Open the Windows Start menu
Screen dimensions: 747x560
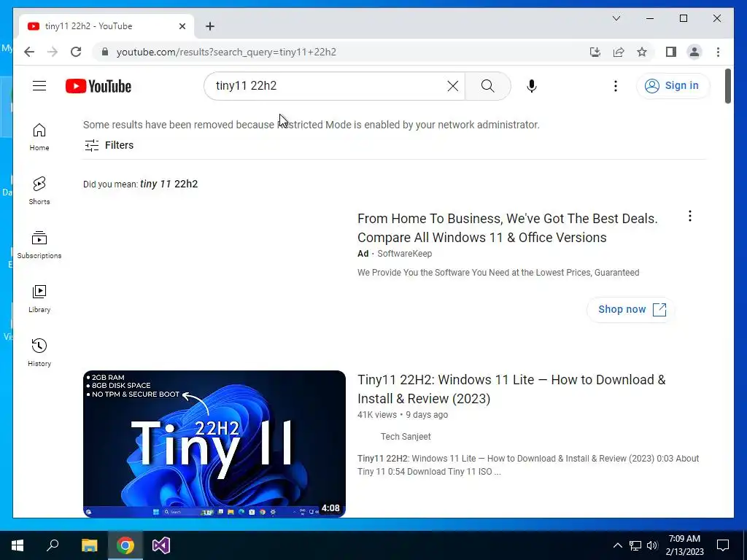[18, 545]
